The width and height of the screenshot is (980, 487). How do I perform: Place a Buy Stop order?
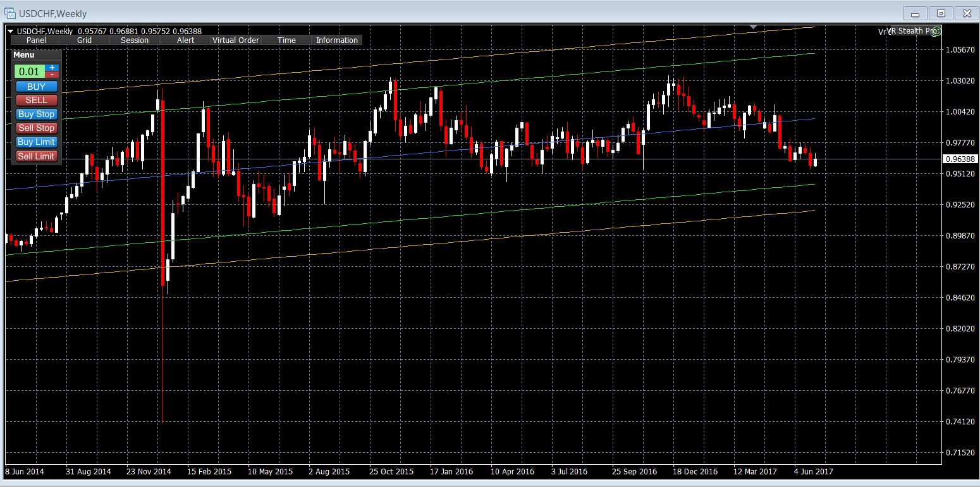37,114
